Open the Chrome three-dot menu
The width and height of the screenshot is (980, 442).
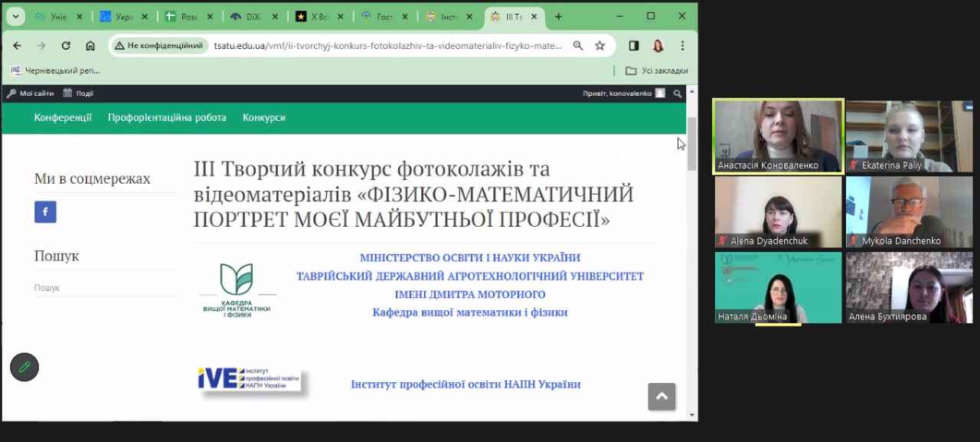[682, 46]
